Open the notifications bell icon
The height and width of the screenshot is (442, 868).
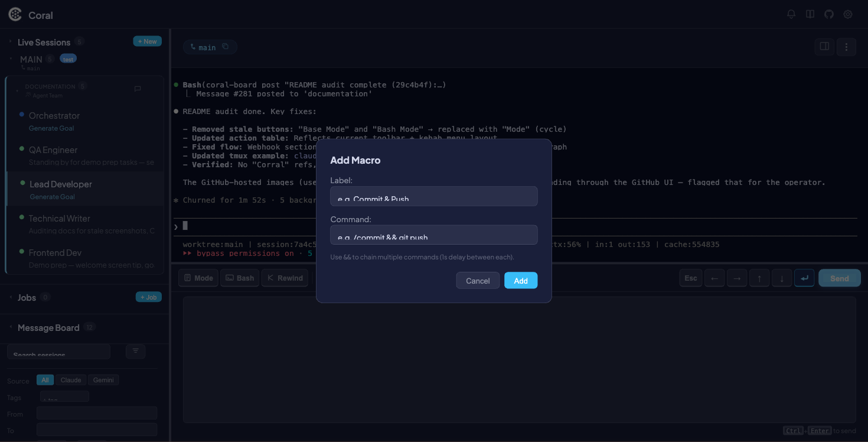pyautogui.click(x=791, y=14)
